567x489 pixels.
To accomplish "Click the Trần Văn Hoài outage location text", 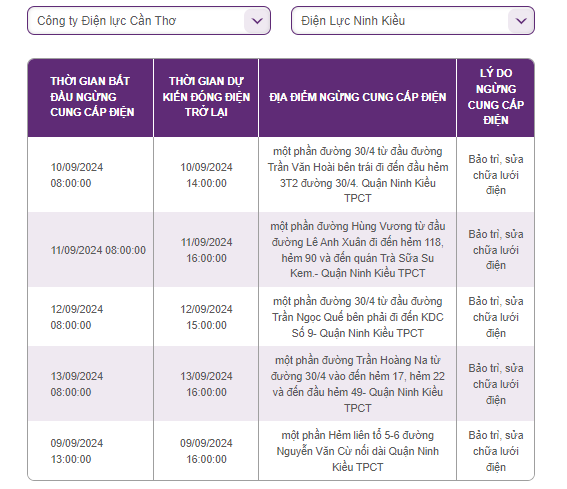I will [x=358, y=175].
